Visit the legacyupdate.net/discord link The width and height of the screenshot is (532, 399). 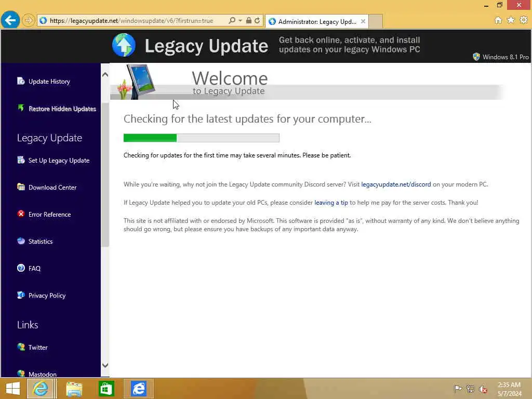(395, 184)
